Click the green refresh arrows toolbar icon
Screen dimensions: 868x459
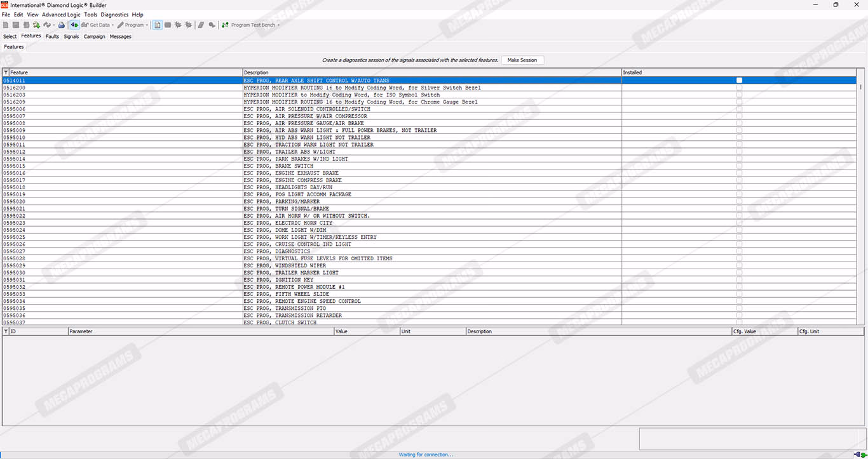click(x=36, y=25)
